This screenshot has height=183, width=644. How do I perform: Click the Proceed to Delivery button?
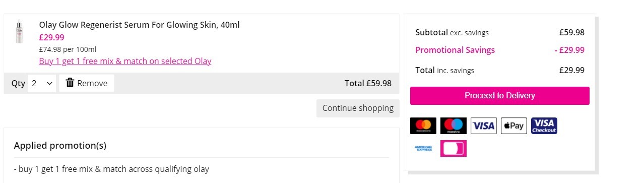click(x=500, y=96)
